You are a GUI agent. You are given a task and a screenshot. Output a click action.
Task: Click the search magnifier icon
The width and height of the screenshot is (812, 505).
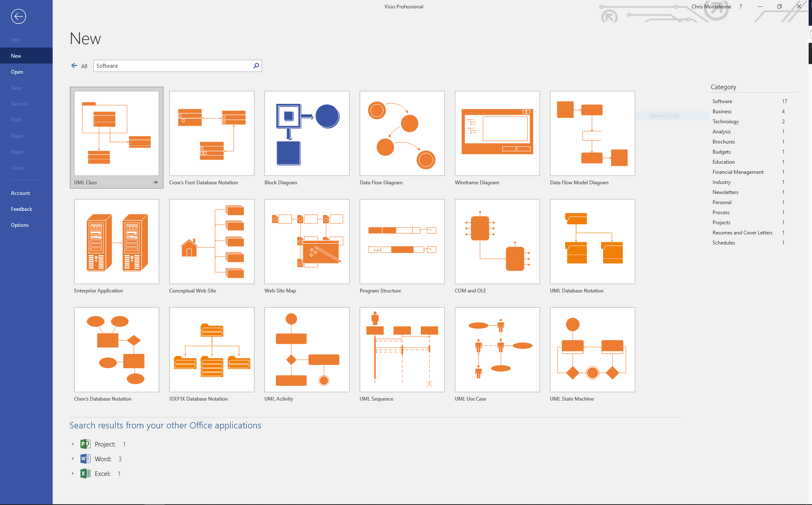point(256,66)
